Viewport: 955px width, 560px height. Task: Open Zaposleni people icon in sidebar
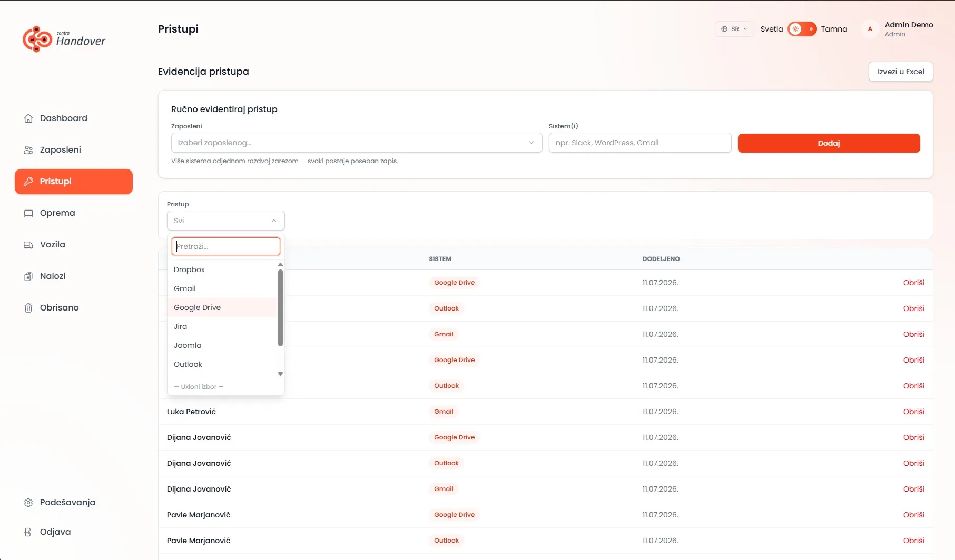(x=28, y=150)
